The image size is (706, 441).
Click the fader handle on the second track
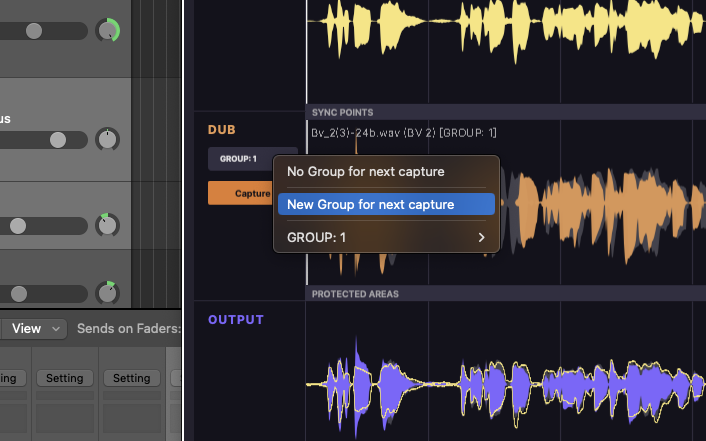(58, 139)
